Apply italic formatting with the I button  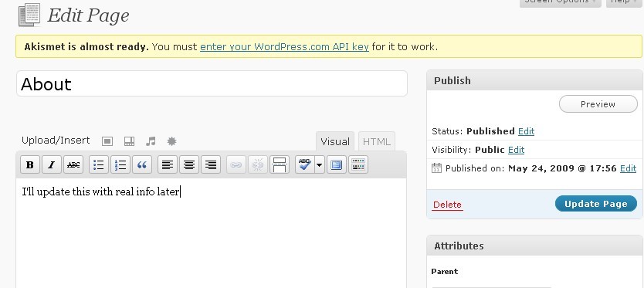click(51, 164)
